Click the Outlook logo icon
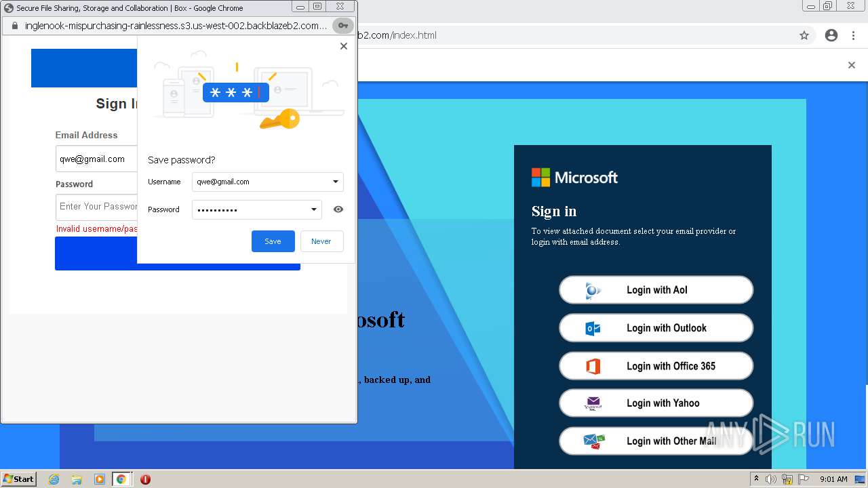 click(593, 328)
